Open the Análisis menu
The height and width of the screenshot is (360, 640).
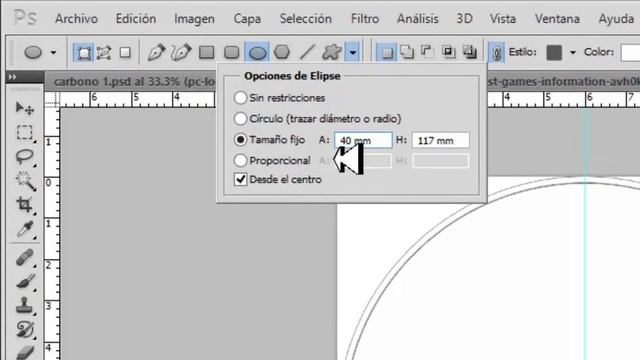tap(418, 19)
